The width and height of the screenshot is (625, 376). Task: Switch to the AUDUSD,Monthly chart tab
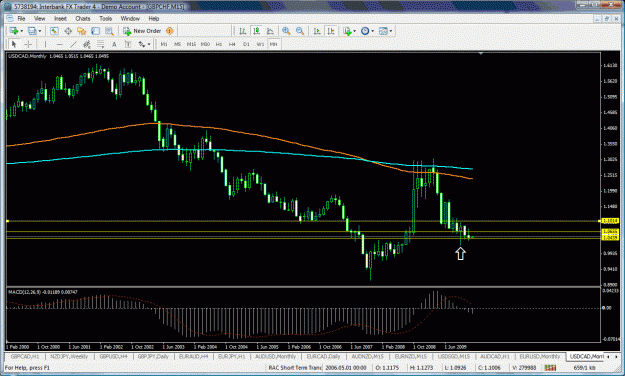(275, 356)
